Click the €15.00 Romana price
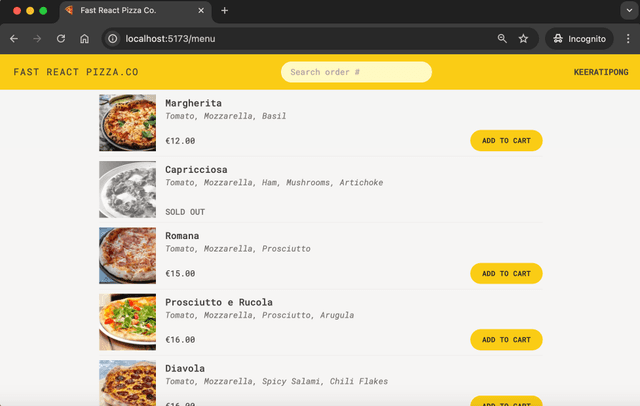 point(180,273)
